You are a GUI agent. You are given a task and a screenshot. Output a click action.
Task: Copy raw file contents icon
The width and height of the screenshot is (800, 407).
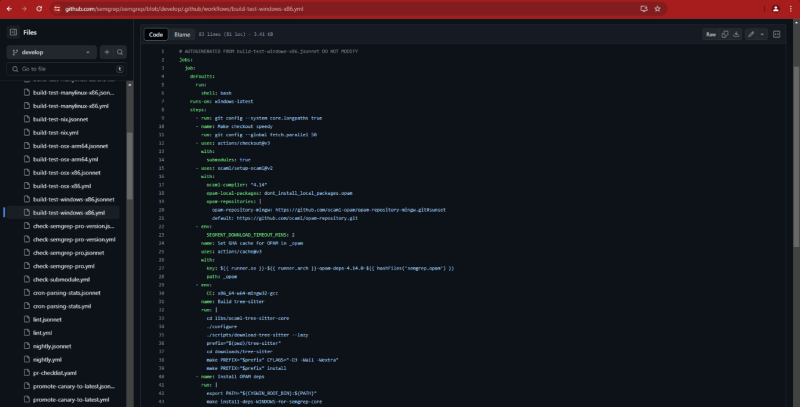724,34
